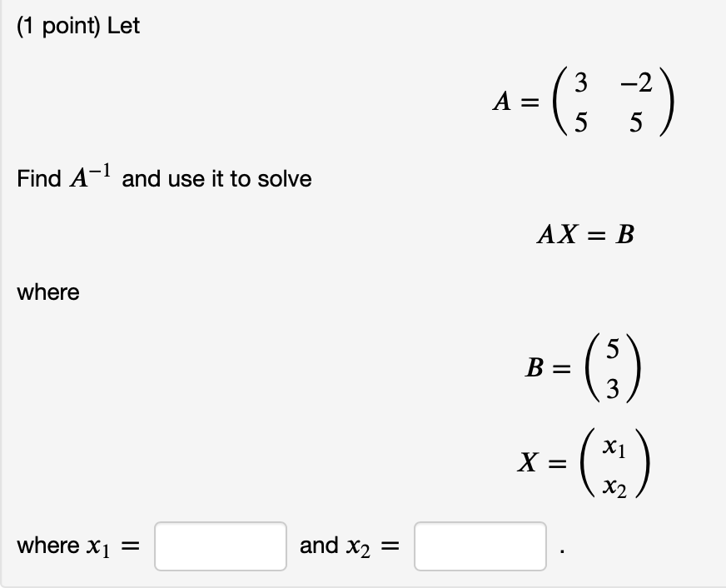Click the X column vector equation
This screenshot has width=726, height=588.
tap(583, 464)
